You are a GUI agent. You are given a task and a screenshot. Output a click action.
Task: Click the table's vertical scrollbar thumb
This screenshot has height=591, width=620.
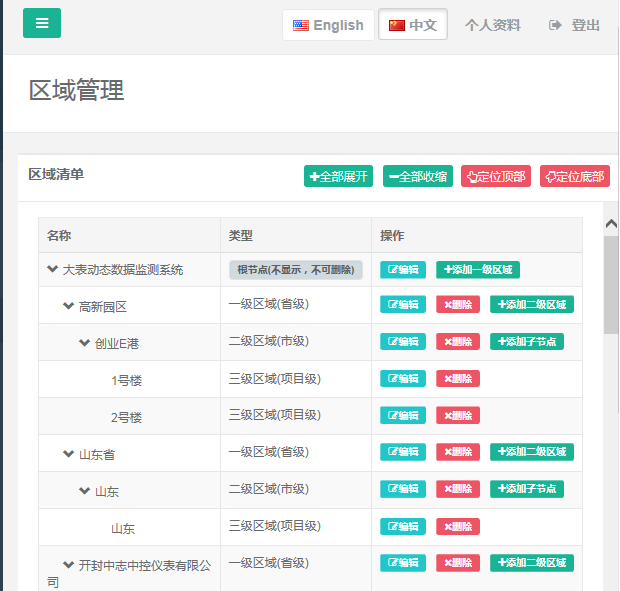pos(610,285)
